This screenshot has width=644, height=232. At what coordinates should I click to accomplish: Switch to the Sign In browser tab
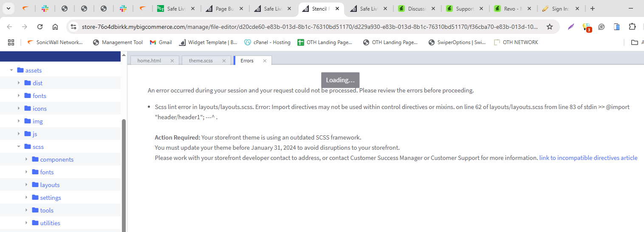(x=561, y=8)
